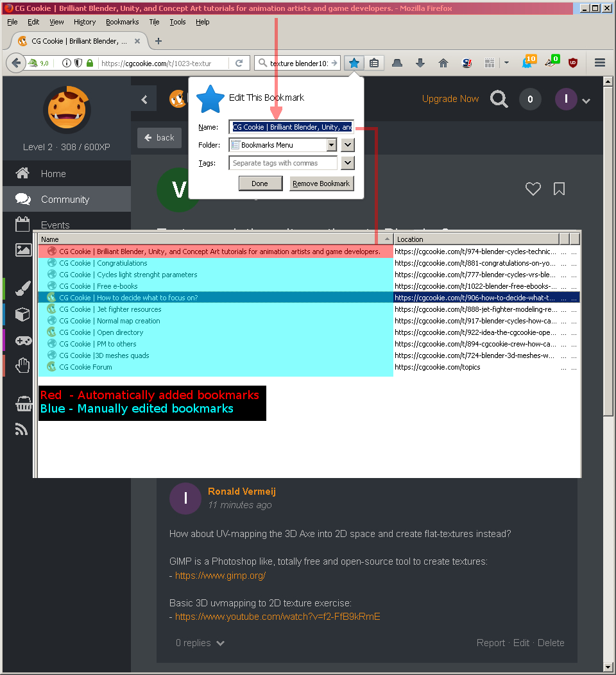Select bookmark 'CG Cookie | Free e-books'
The width and height of the screenshot is (616, 675).
tap(216, 286)
